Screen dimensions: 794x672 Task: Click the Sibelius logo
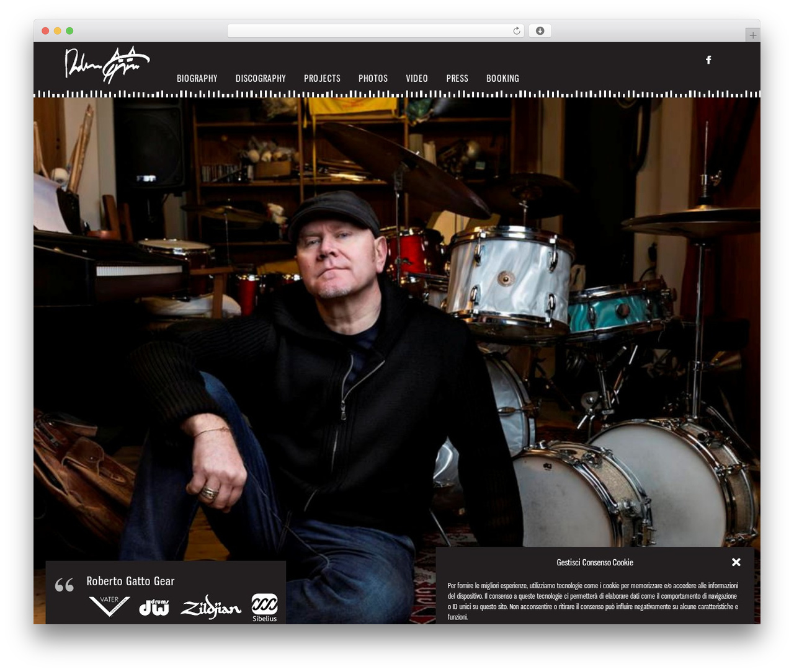pos(264,608)
